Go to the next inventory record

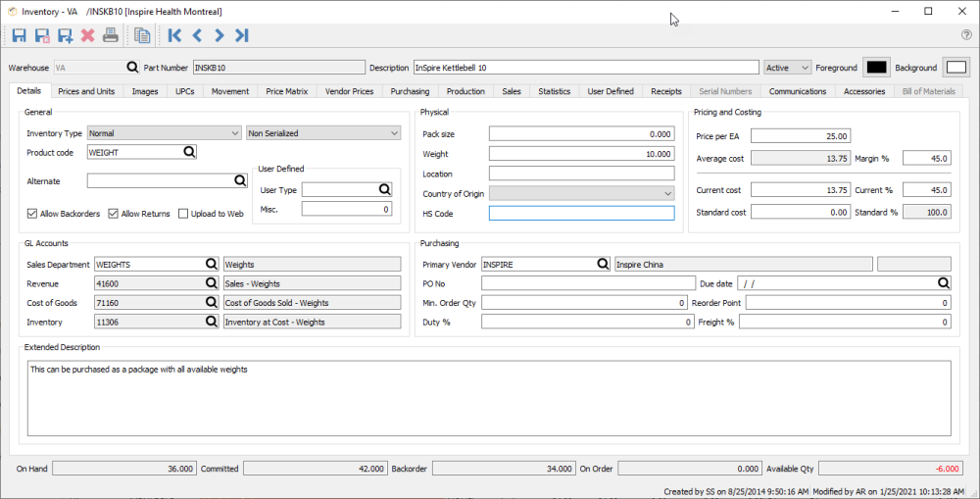coord(219,35)
